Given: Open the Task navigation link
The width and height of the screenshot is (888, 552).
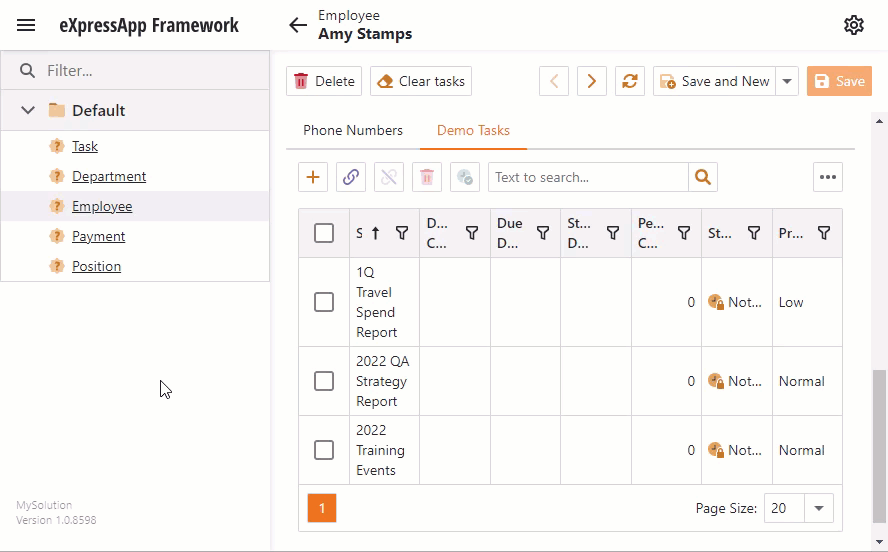Looking at the screenshot, I should (85, 146).
